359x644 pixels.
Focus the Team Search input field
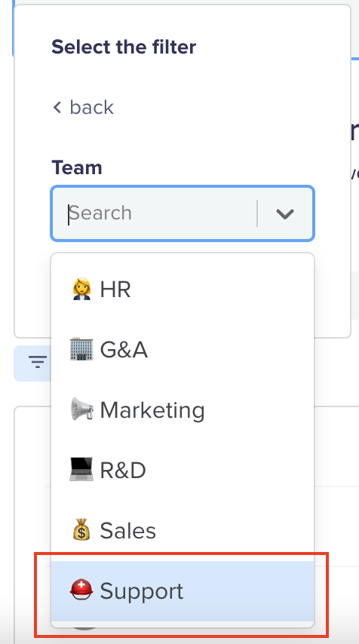162,213
